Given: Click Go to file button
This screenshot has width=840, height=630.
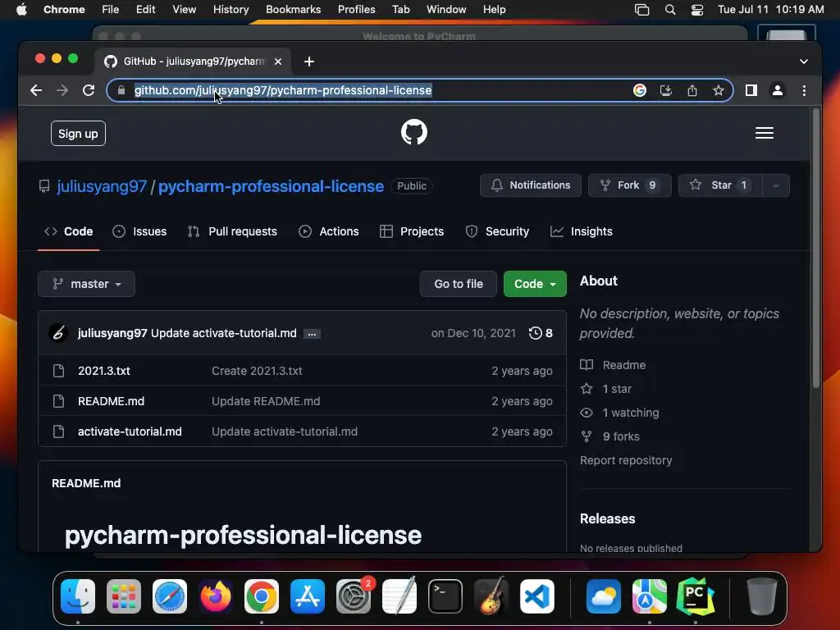Looking at the screenshot, I should (458, 284).
